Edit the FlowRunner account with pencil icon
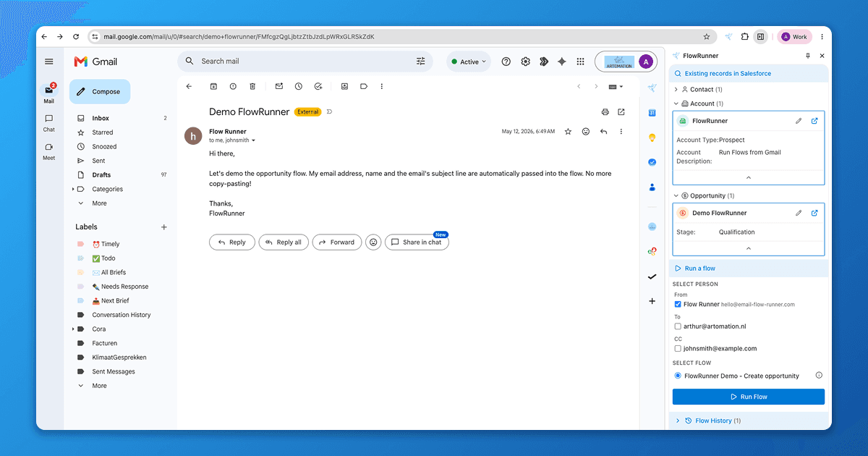This screenshot has height=456, width=868. 799,121
